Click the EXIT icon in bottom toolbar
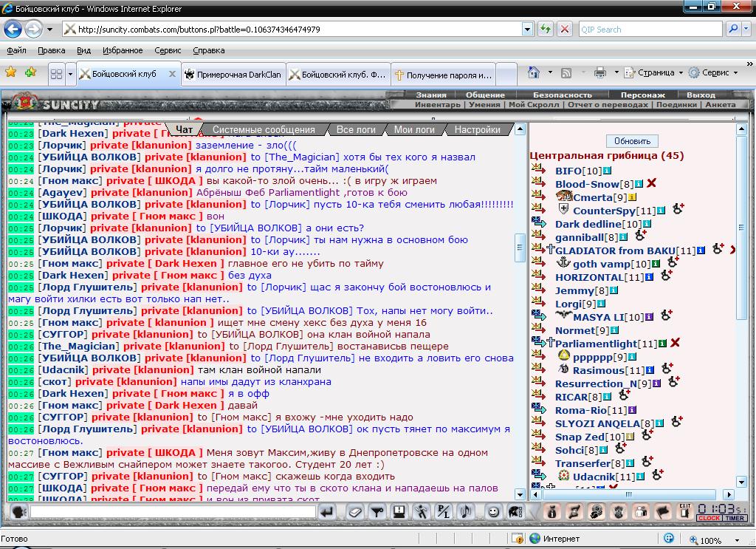 pos(684,511)
